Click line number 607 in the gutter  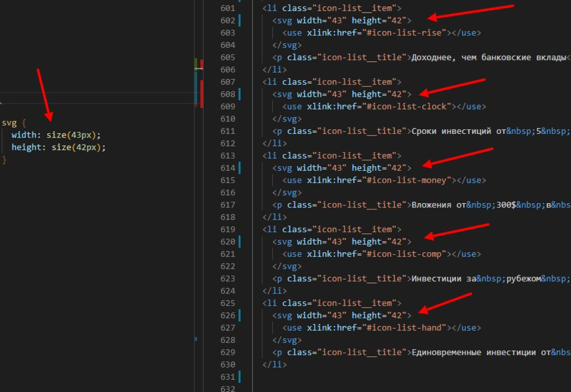(228, 82)
